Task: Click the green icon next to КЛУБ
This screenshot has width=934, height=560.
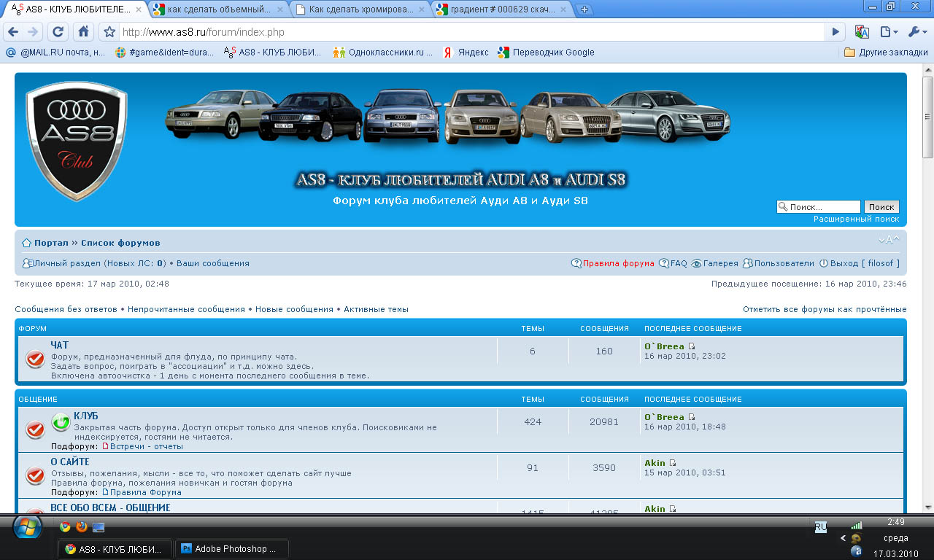Action: point(61,422)
